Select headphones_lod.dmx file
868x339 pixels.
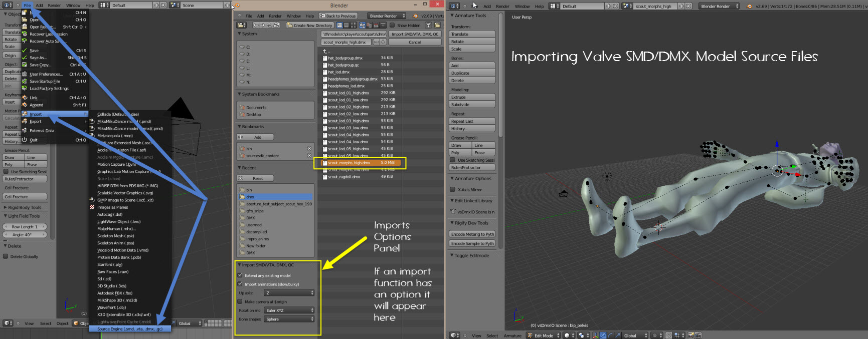(x=346, y=86)
